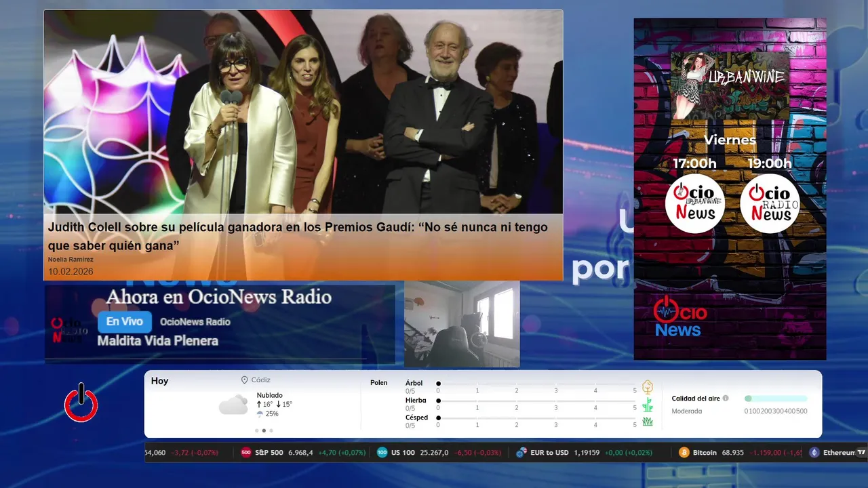Click the 19:00h schedule time
The height and width of the screenshot is (488, 868).
point(770,163)
